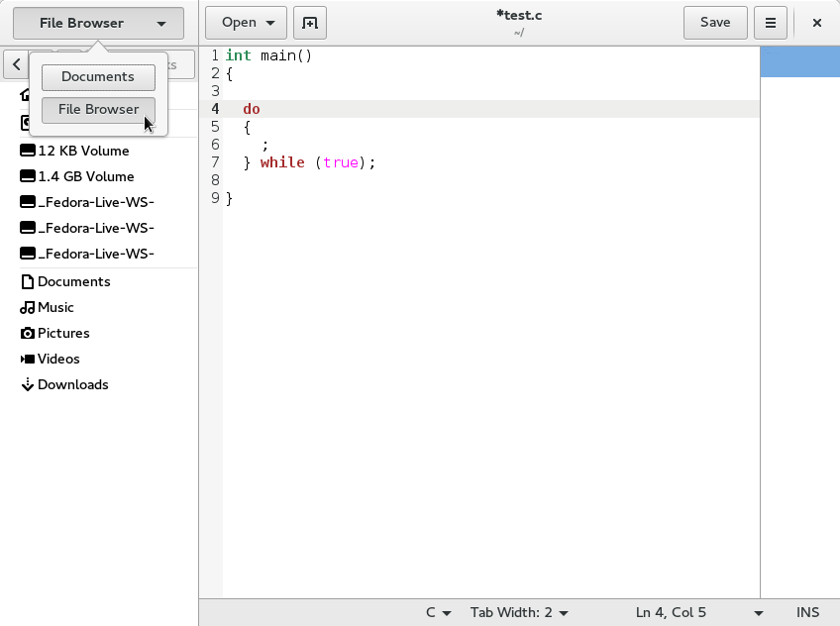Click the overview map highlighted region

click(799, 61)
